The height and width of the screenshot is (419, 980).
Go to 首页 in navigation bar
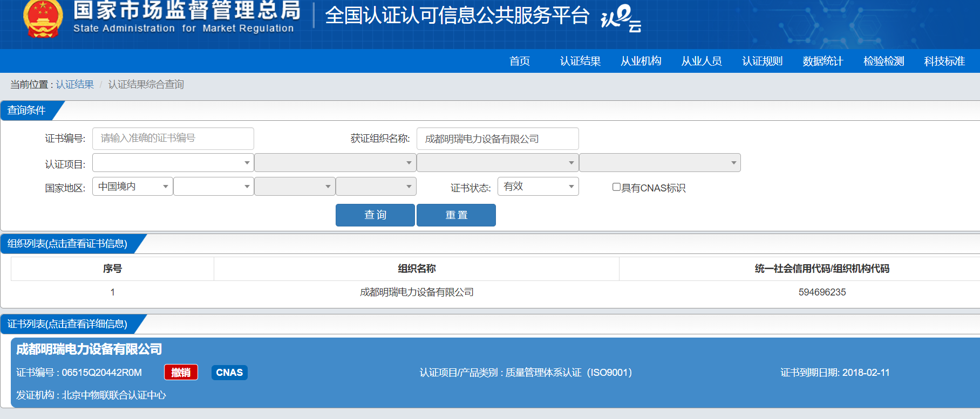pyautogui.click(x=520, y=61)
